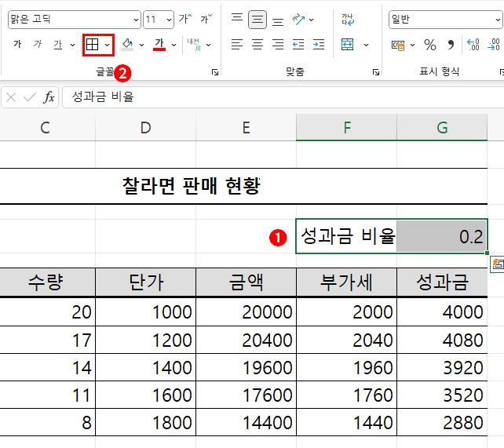This screenshot has width=504, height=448.
Task: Click accounting number format icon
Action: (398, 45)
